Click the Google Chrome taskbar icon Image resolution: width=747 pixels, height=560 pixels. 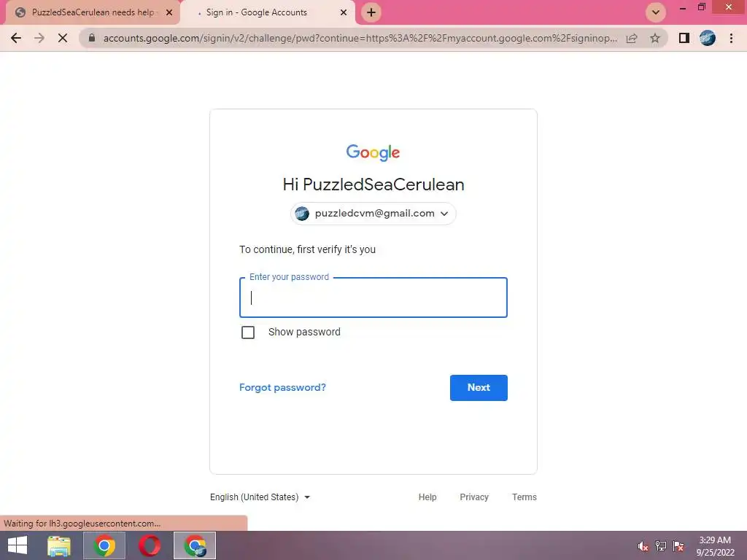(x=104, y=545)
